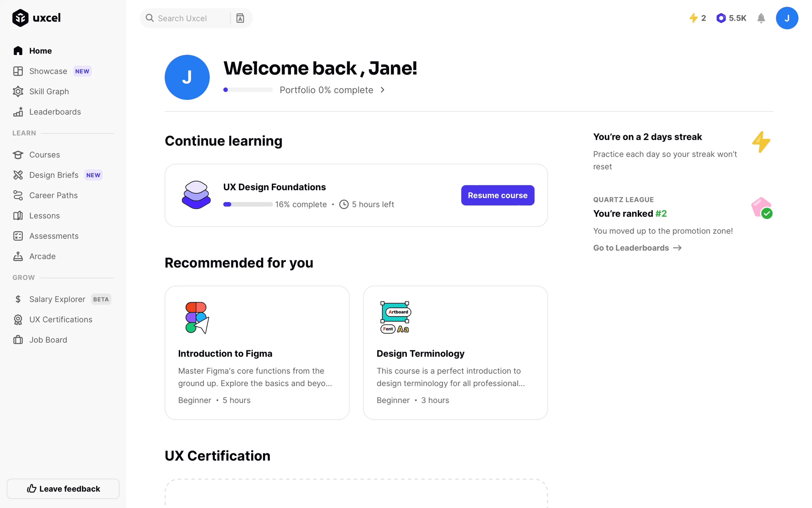Open the bookmark icon beside search

point(240,18)
